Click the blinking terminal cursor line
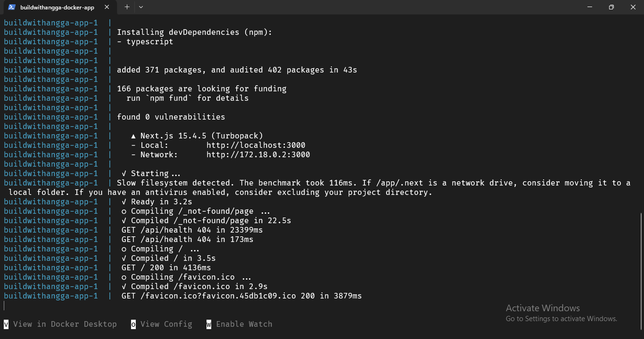This screenshot has width=644, height=339. 4,306
